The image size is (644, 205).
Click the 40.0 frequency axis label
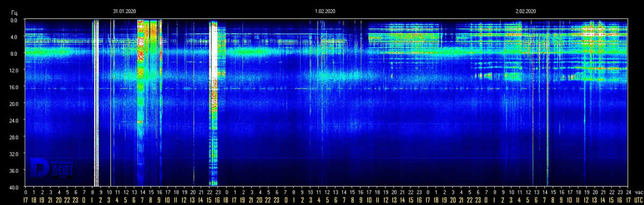click(x=14, y=187)
